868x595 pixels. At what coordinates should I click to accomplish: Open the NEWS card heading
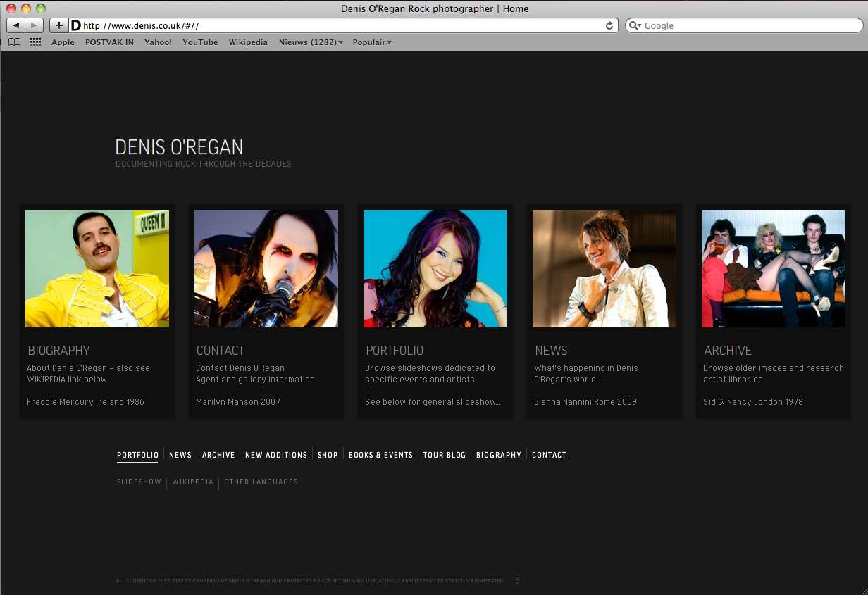[x=551, y=350]
